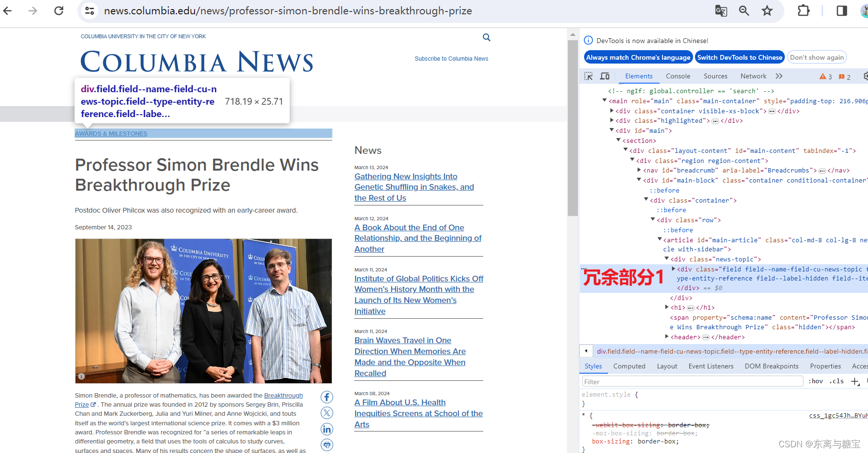
Task: Click Always match Chrome's language button
Action: pyautogui.click(x=638, y=57)
